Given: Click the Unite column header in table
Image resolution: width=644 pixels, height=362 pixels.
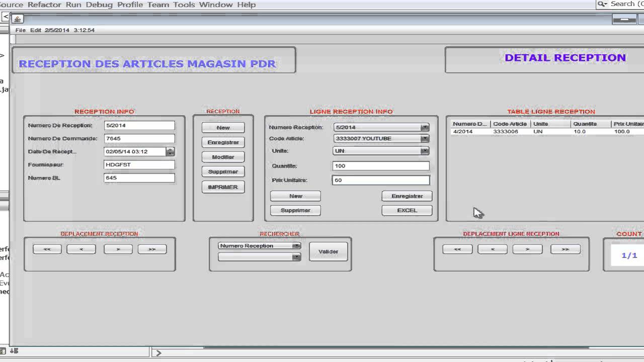Looking at the screenshot, I should (551, 124).
